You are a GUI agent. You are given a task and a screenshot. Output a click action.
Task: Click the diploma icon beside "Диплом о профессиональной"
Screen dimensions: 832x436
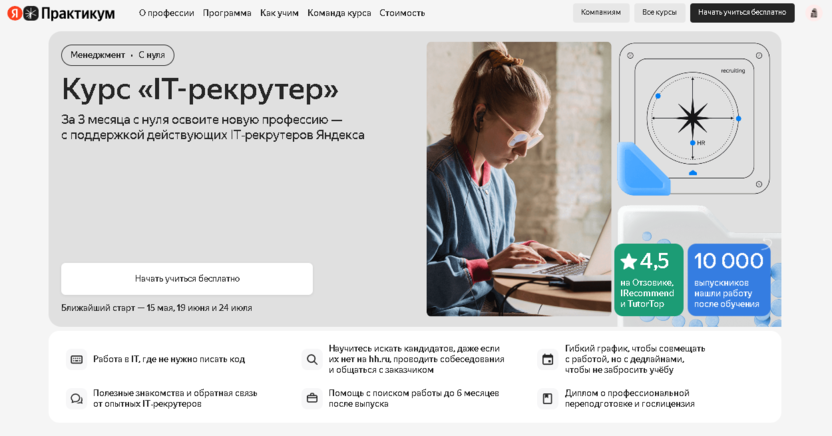click(x=548, y=398)
